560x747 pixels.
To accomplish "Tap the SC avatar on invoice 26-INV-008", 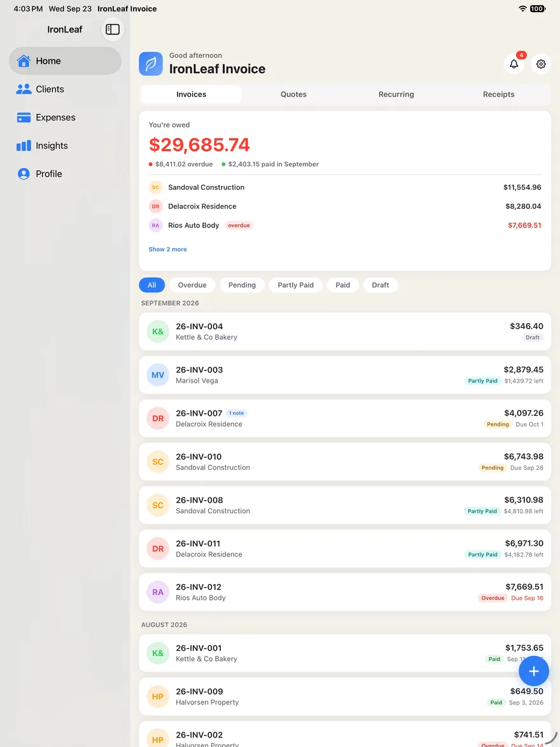I will (158, 505).
